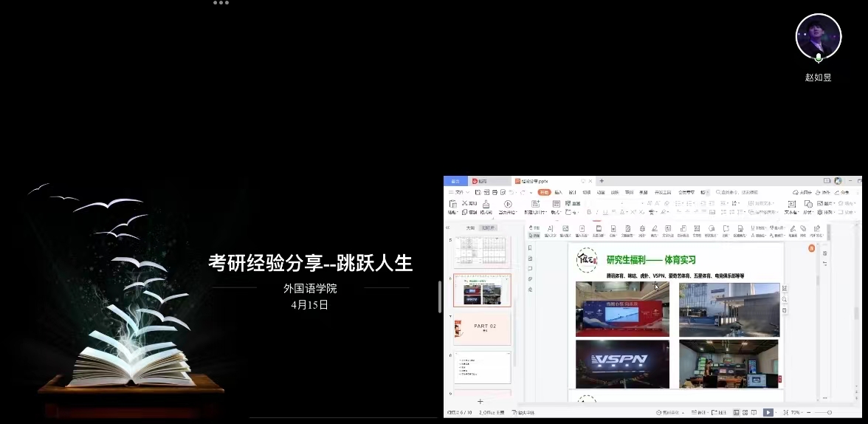Expand the 70% zoom level dropdown

[796, 412]
